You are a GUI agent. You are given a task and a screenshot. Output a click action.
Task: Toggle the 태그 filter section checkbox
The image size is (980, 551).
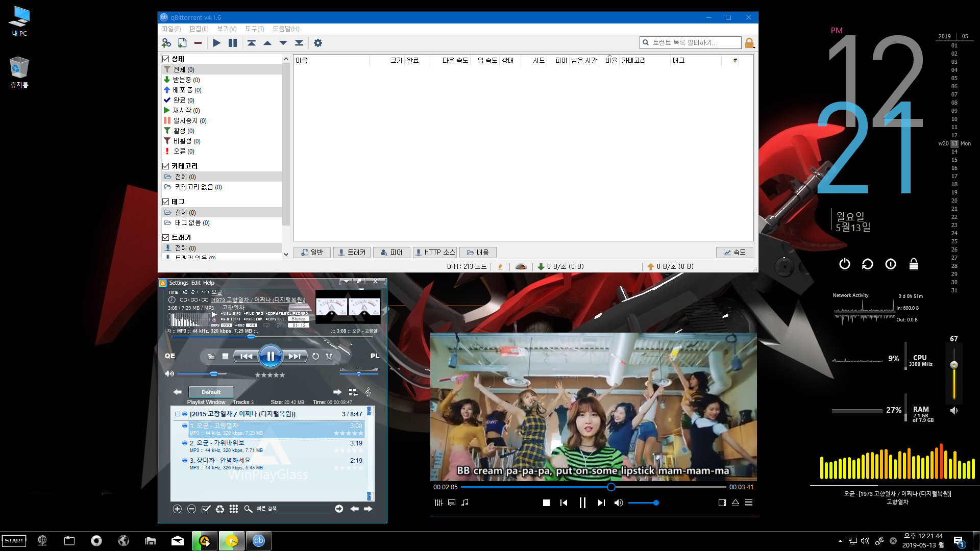point(165,202)
